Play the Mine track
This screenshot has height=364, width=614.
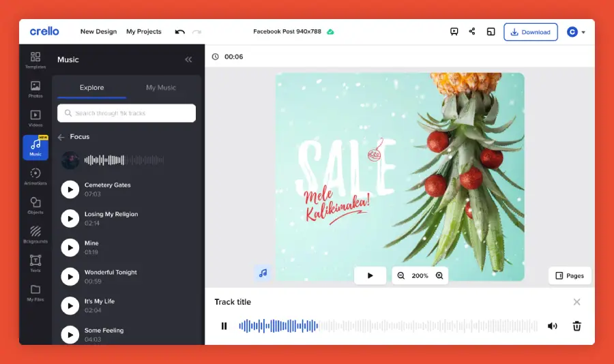(70, 247)
